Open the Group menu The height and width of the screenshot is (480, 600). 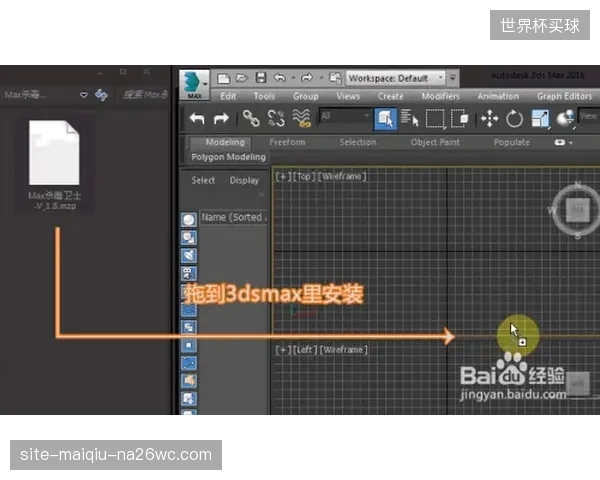(x=305, y=96)
